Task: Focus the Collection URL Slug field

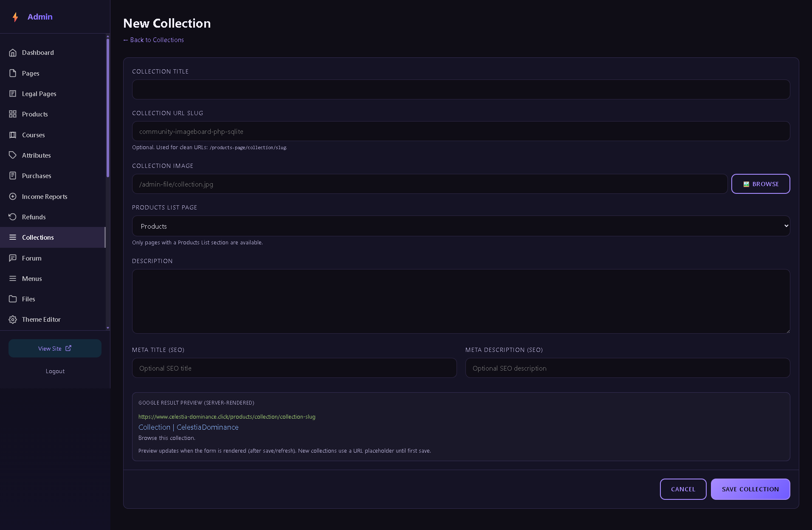Action: [461, 131]
